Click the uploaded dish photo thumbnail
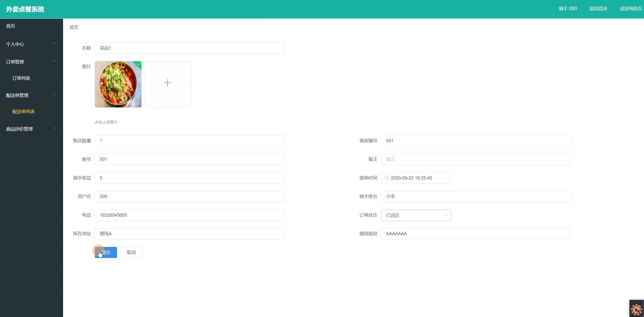 coord(118,85)
